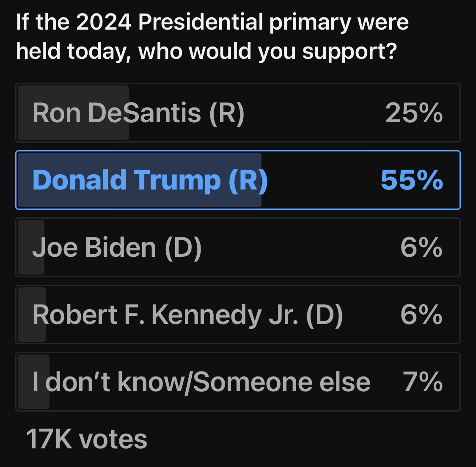Select I don't know/Someone else option
The width and height of the screenshot is (476, 467).
(x=238, y=382)
